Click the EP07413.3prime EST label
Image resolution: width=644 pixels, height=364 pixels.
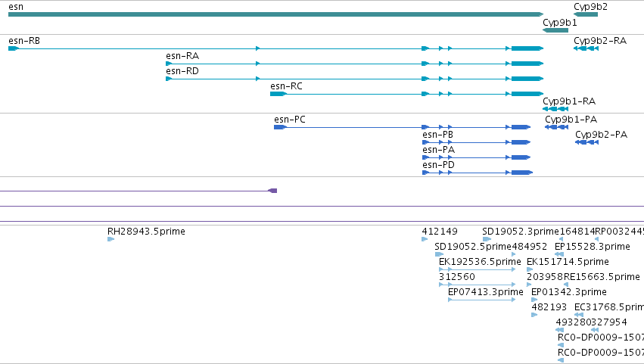click(486, 293)
